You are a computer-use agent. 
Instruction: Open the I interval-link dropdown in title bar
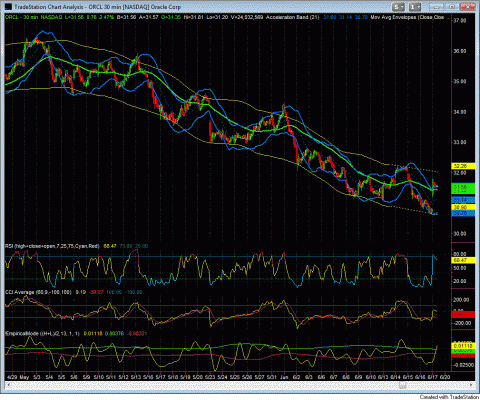pos(415,6)
